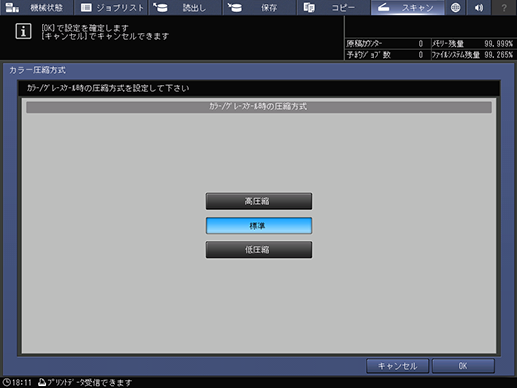Switch to the コピー copy tab
Image resolution: width=517 pixels, height=388 pixels.
[x=333, y=7]
